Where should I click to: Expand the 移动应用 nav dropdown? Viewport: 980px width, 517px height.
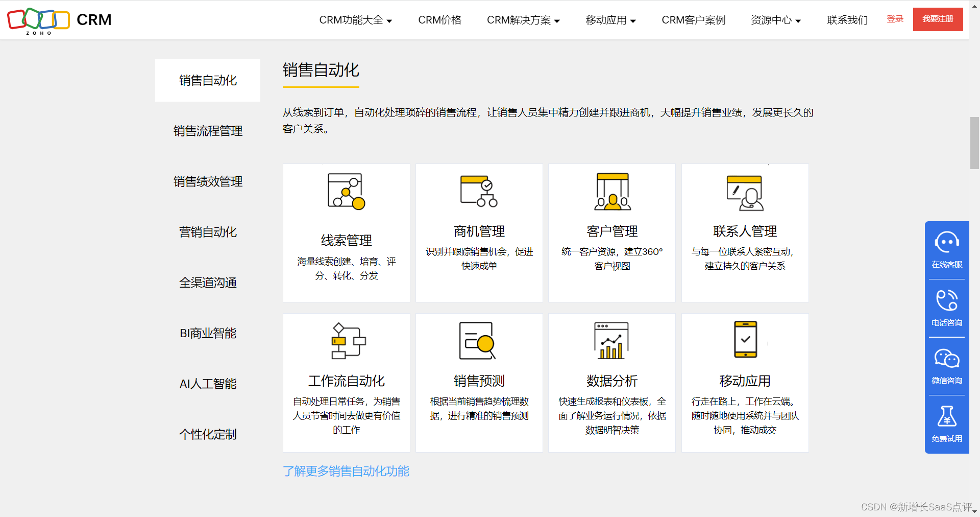pyautogui.click(x=610, y=20)
